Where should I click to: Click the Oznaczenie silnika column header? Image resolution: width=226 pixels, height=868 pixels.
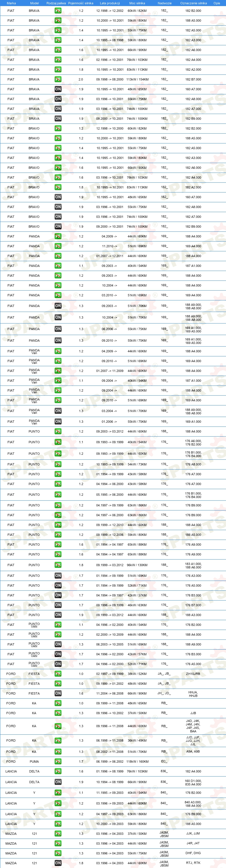point(193,3)
